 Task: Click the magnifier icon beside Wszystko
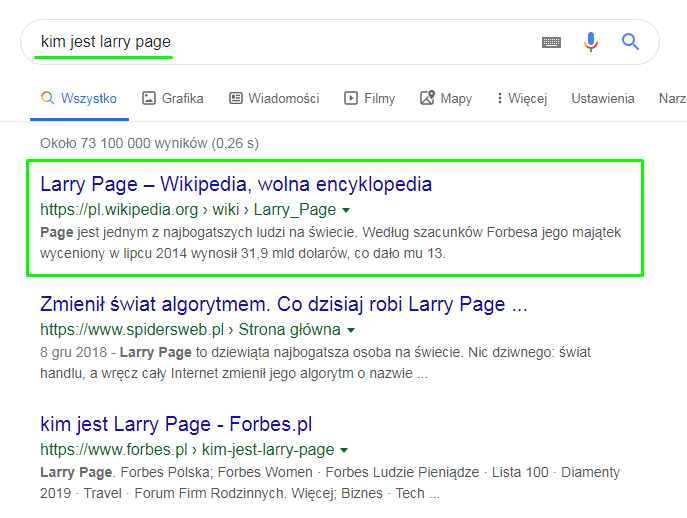point(48,98)
